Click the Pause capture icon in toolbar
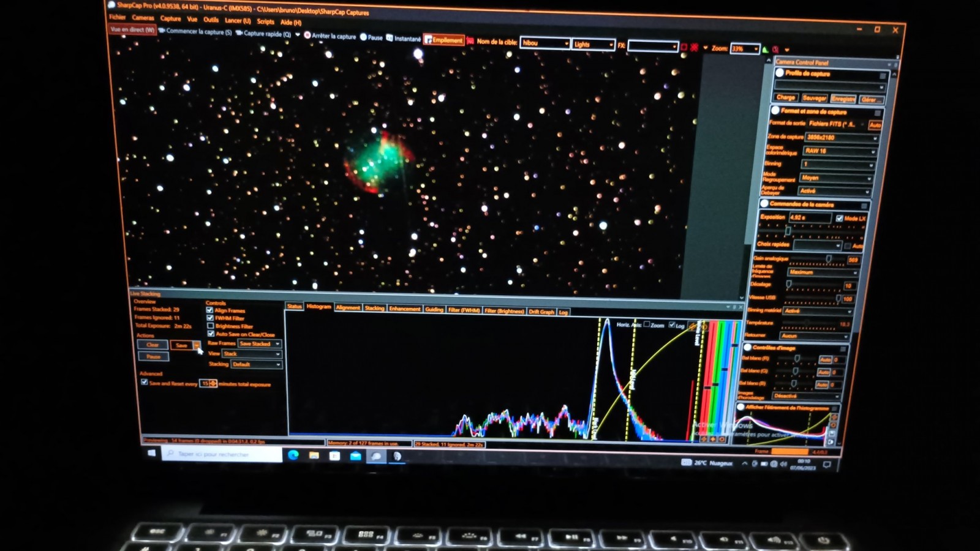This screenshot has width=980, height=551. pyautogui.click(x=363, y=37)
